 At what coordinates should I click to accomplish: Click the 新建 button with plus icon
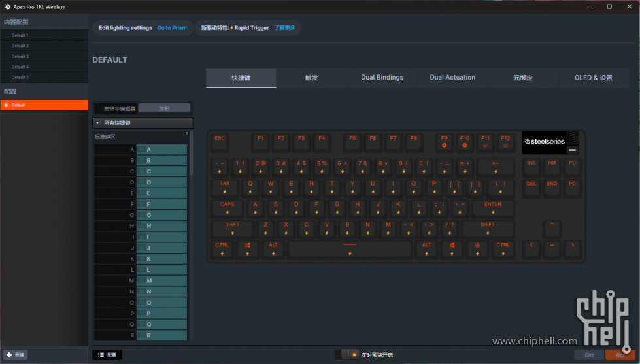pos(16,355)
